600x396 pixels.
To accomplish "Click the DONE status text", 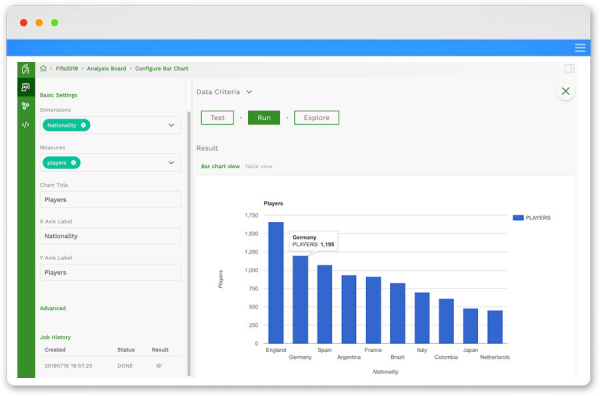I will point(125,366).
